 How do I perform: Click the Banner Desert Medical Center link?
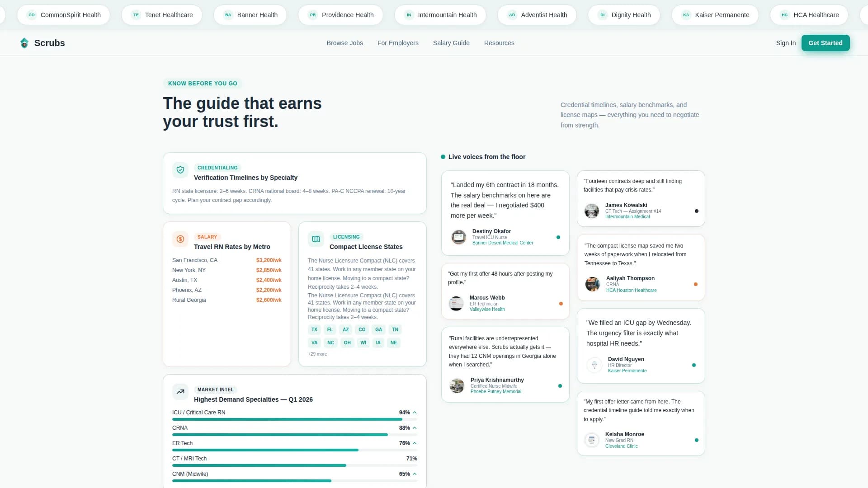pyautogui.click(x=502, y=243)
